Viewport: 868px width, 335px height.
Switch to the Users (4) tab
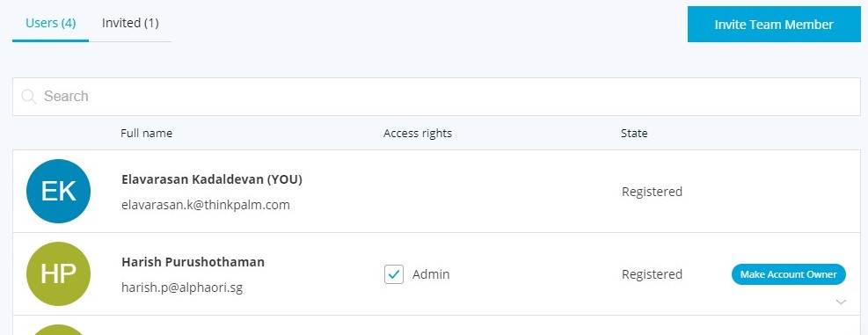coord(50,23)
